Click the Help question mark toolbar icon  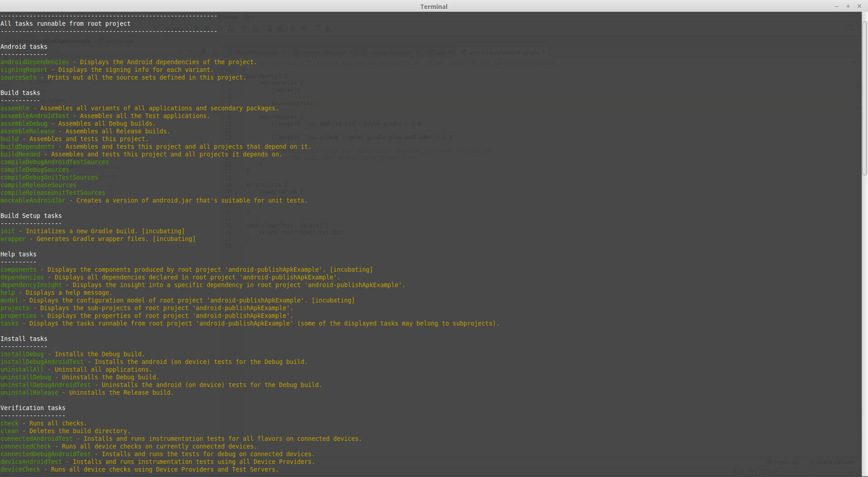[318, 28]
